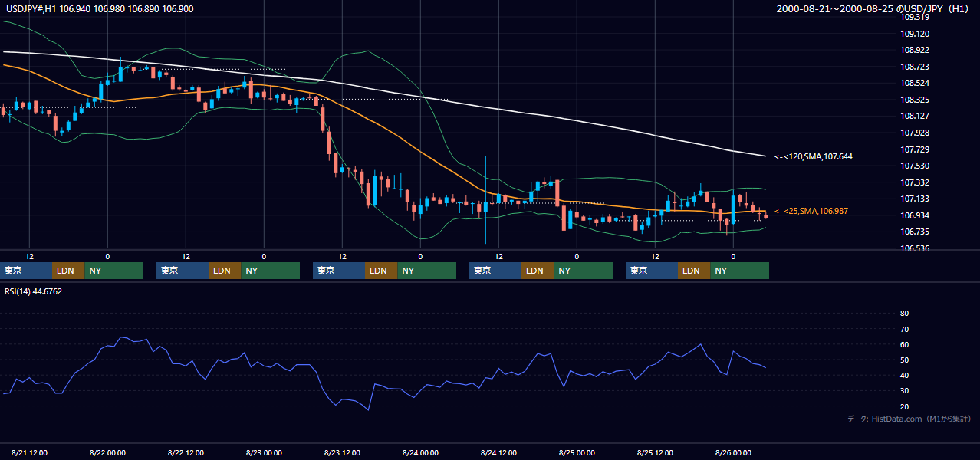Click the 107.729 price axis label
This screenshot has height=460, width=980.
click(x=915, y=149)
